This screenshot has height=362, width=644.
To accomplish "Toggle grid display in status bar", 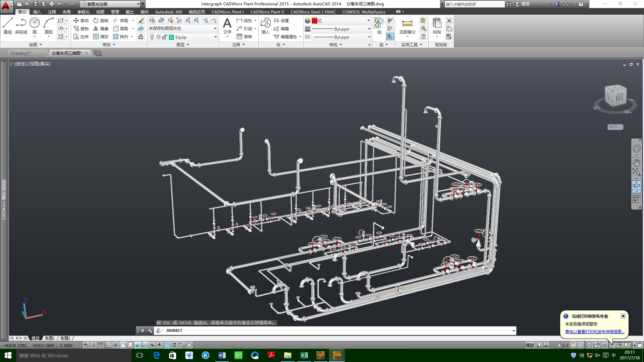I will coord(101,345).
